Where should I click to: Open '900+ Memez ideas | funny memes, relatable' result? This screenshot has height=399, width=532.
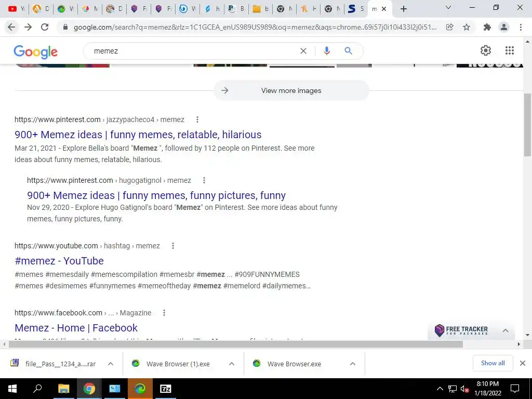138,135
